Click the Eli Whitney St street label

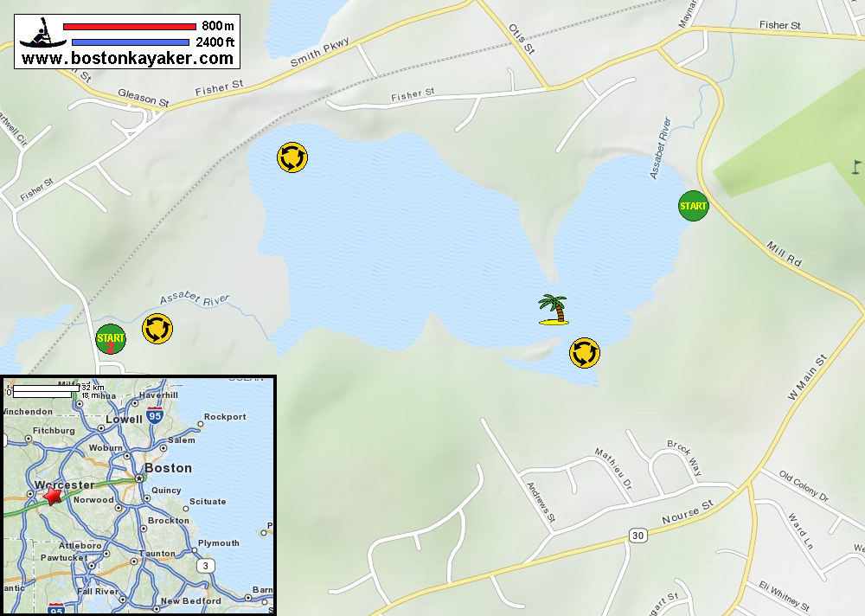pos(784,595)
